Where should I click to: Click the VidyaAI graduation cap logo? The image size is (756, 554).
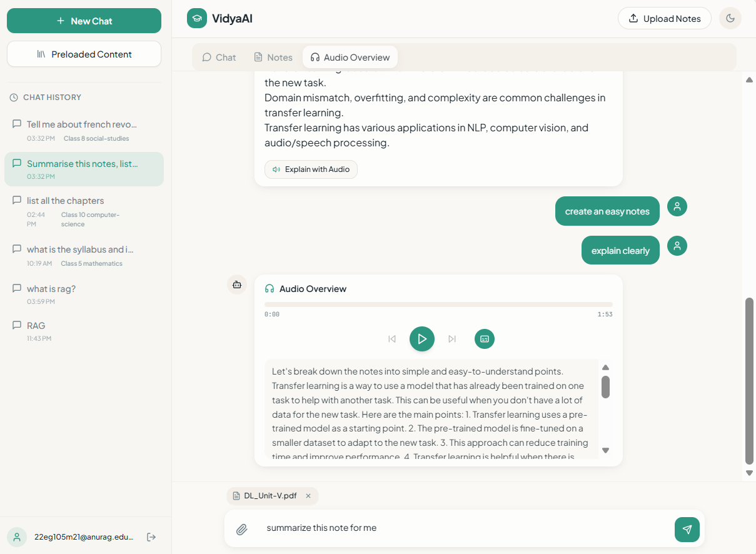197,18
